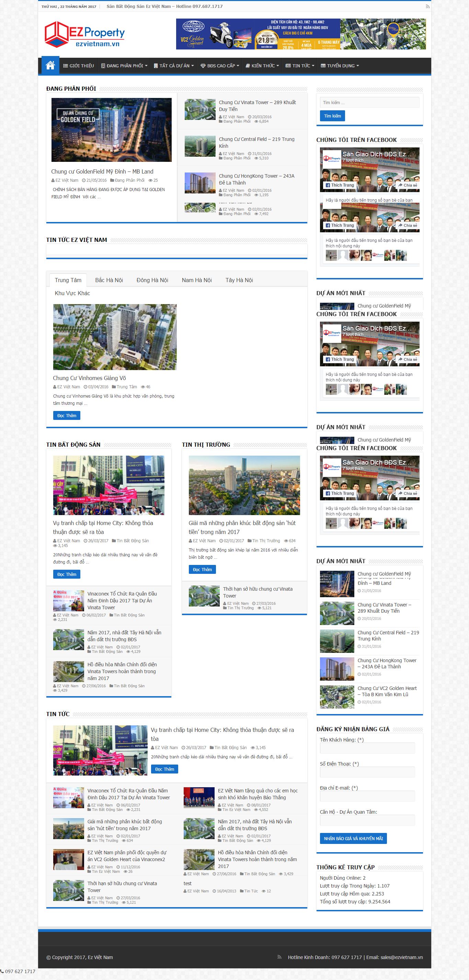Open GIỚI THIỆU menu item

pyautogui.click(x=78, y=66)
